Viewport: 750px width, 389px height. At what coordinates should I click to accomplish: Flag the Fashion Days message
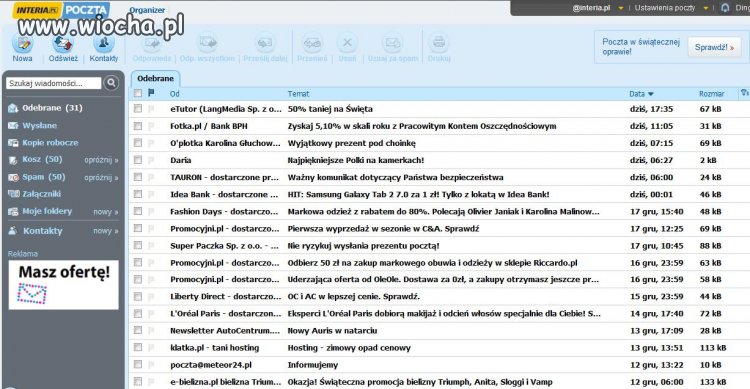coord(151,211)
